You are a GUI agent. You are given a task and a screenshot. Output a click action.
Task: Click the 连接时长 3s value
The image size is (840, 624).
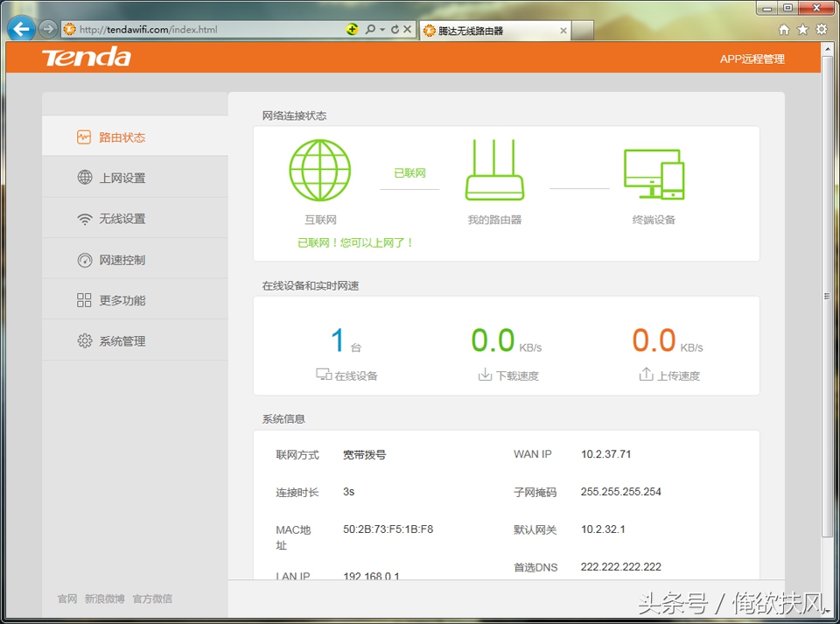pos(349,492)
